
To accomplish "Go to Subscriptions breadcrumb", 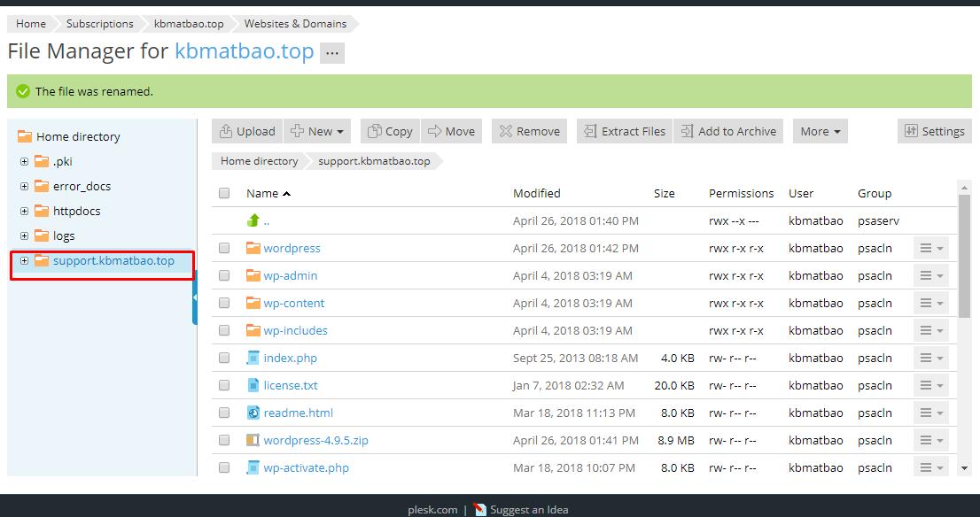I will pos(99,24).
